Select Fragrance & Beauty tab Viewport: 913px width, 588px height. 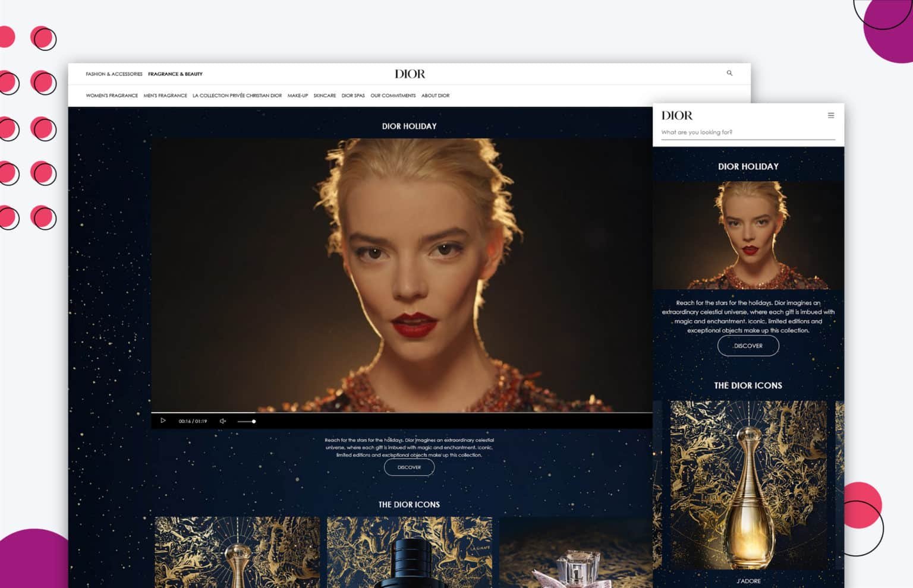pyautogui.click(x=175, y=74)
